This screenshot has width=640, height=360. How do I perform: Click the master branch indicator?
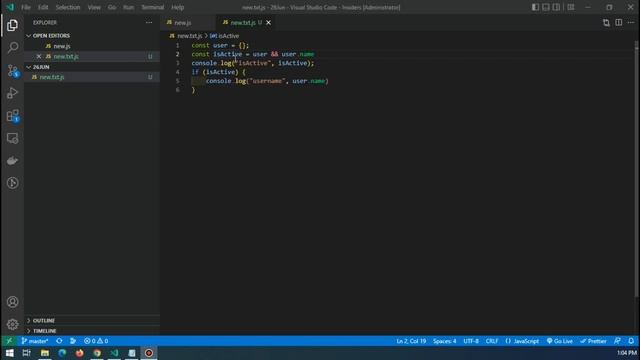[x=35, y=341]
